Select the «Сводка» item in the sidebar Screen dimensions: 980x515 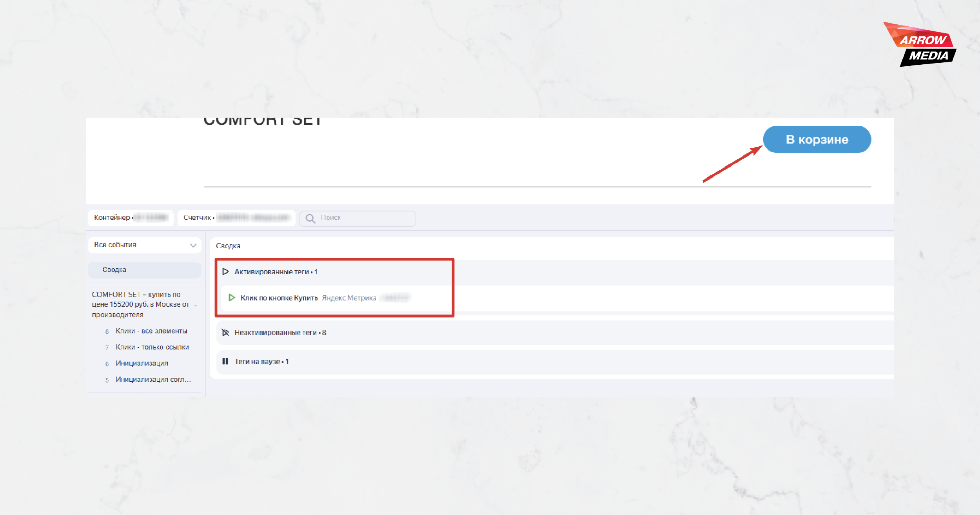145,270
